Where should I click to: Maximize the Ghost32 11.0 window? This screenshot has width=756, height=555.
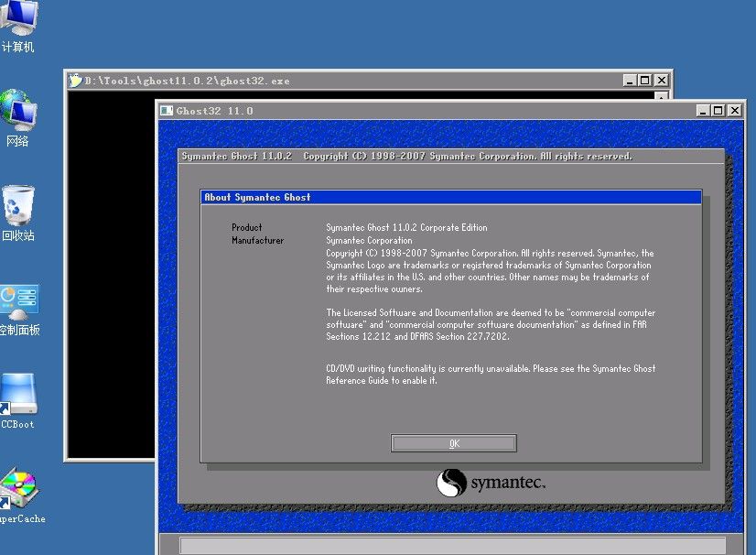(718, 111)
